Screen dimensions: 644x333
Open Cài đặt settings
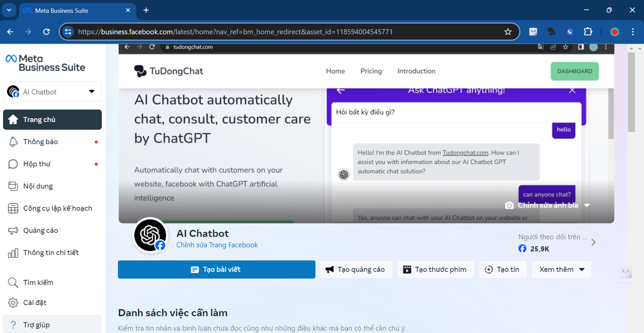click(52, 303)
